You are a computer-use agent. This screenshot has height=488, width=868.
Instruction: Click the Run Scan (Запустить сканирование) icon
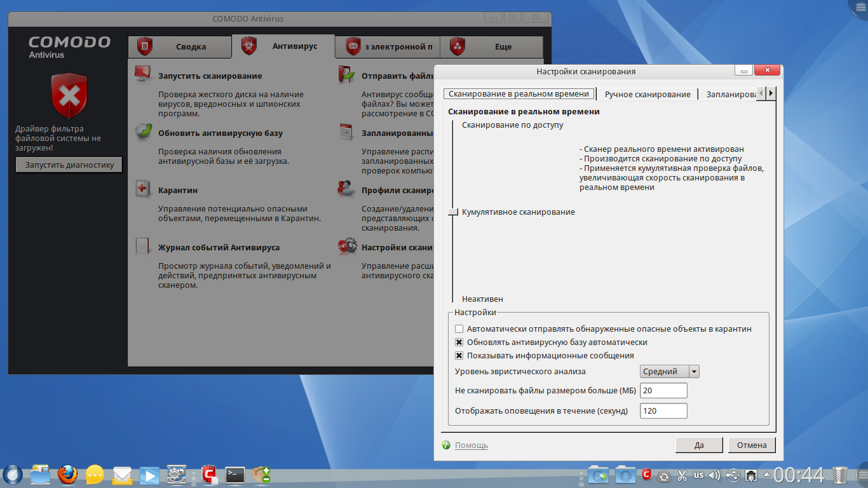[x=143, y=75]
